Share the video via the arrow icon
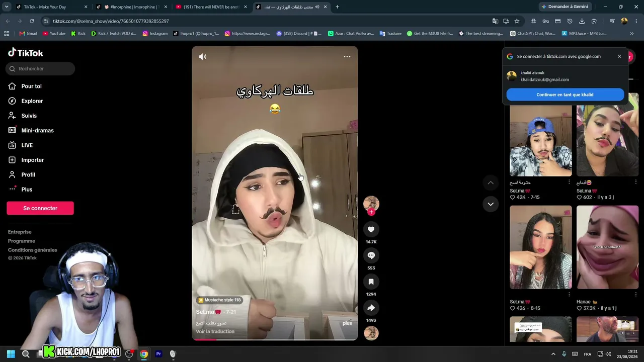Viewport: 644px width, 362px height. click(371, 308)
